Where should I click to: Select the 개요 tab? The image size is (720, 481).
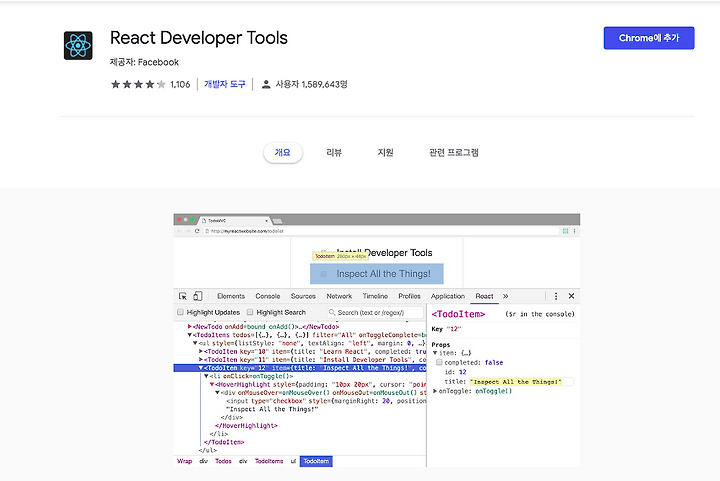tap(282, 152)
